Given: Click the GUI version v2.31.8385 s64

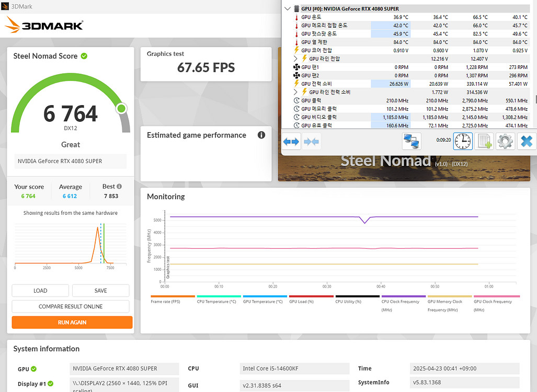Looking at the screenshot, I should [x=294, y=386].
